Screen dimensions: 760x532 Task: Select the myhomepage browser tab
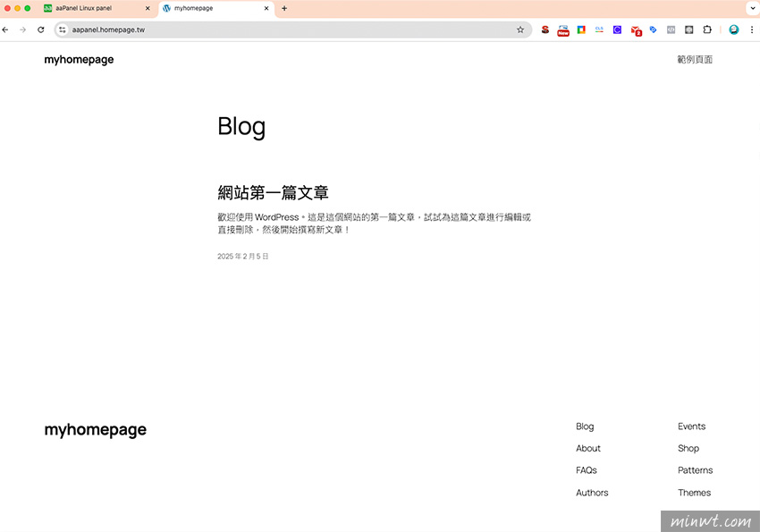[x=216, y=8]
